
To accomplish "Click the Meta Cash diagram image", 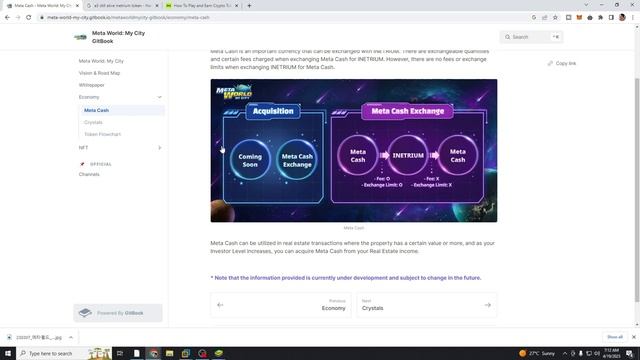I will [x=354, y=151].
